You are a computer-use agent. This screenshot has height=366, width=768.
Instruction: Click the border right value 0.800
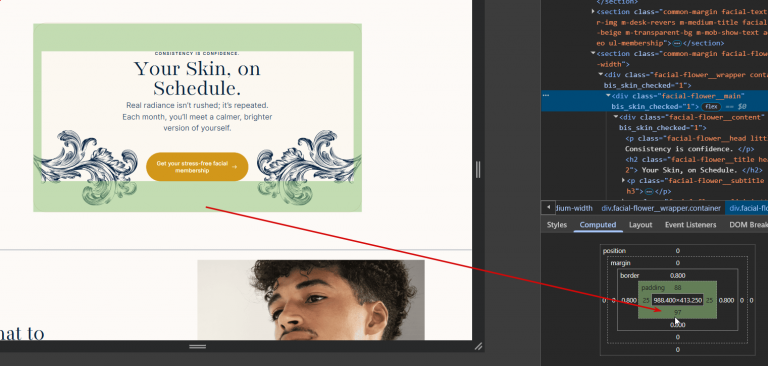pyautogui.click(x=726, y=300)
